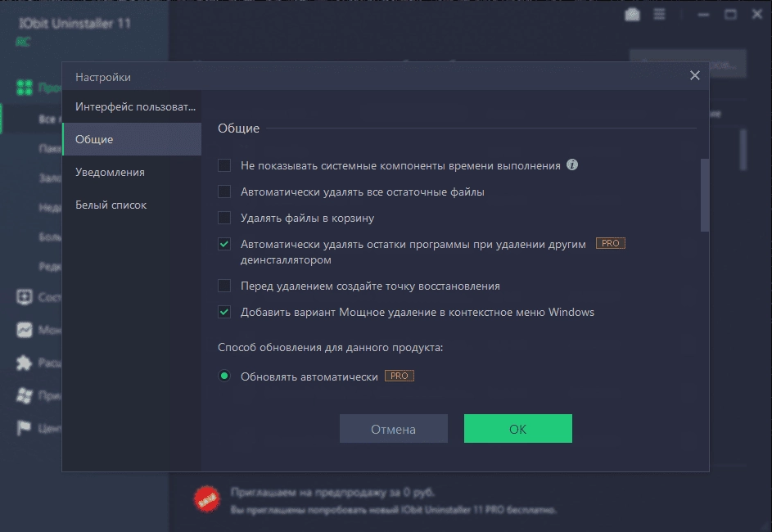Enable "Не показывать системные компоненты" checkbox
772x532 pixels.
(x=224, y=165)
